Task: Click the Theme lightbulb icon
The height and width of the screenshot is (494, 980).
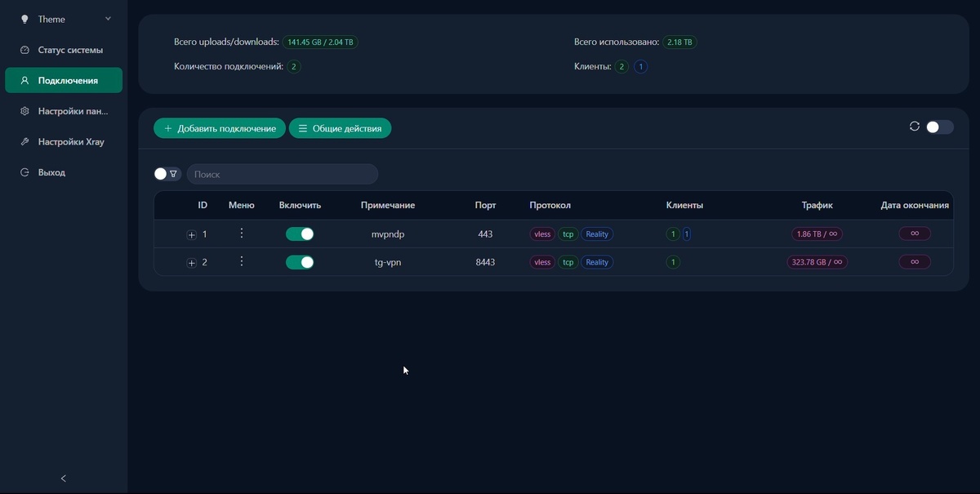Action: [x=24, y=19]
